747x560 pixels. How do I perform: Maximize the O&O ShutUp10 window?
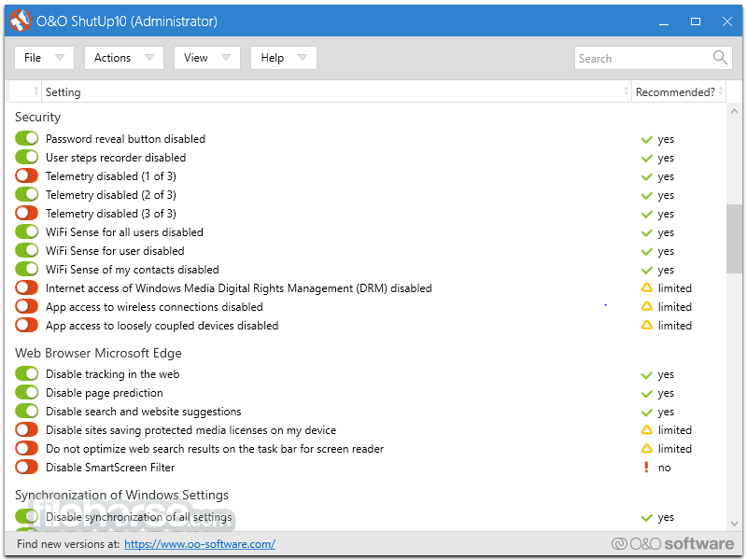695,21
